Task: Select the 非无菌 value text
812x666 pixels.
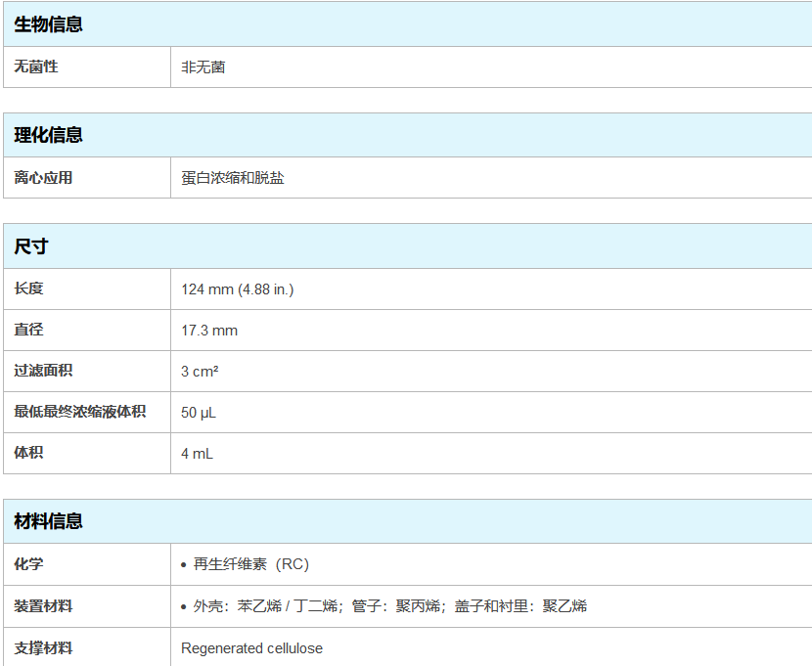Action: [x=203, y=67]
